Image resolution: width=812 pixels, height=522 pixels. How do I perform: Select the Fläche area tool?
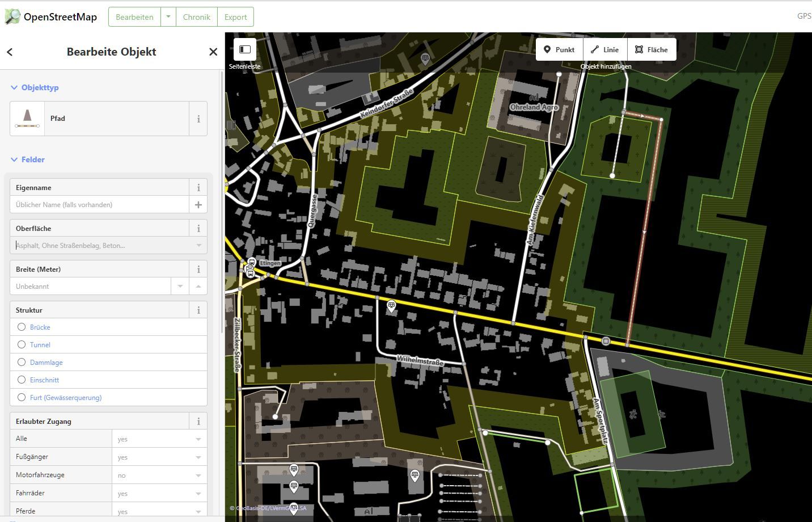pos(651,50)
